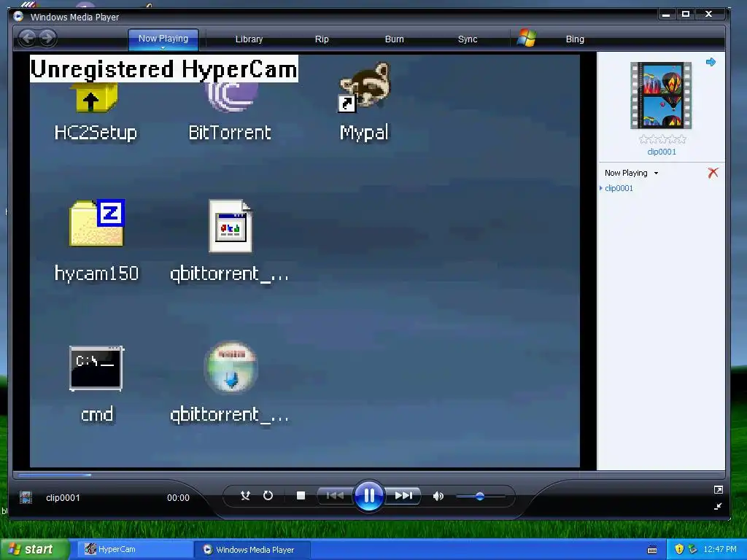Click the safely remove hardware tray icon
Viewport: 747px width, 560px height.
[693, 549]
